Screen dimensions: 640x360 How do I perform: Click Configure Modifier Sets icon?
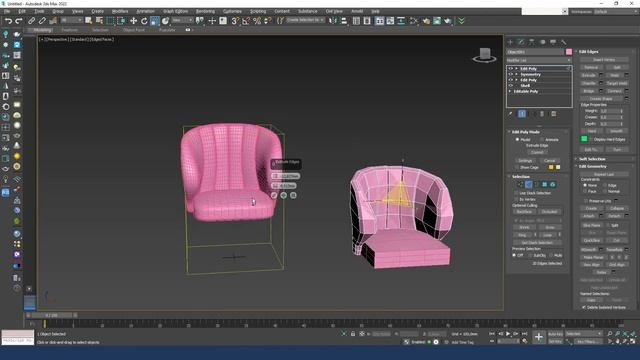(x=553, y=114)
